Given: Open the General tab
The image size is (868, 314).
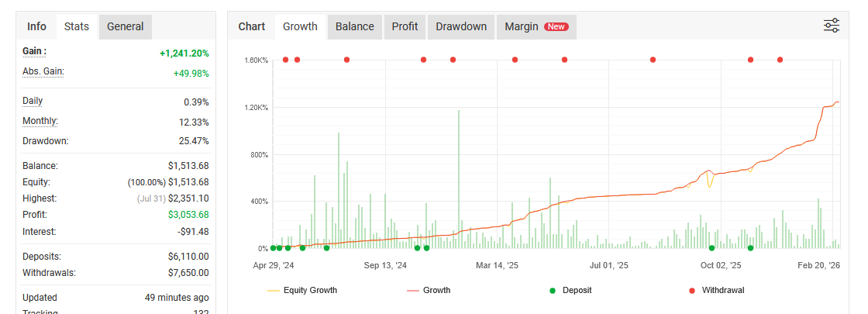Looking at the screenshot, I should (125, 26).
